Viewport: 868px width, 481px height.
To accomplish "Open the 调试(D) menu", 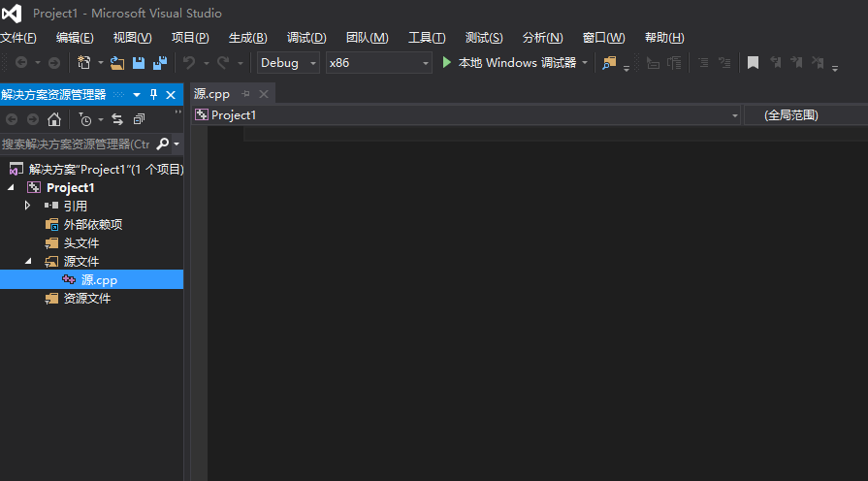I will [x=306, y=38].
